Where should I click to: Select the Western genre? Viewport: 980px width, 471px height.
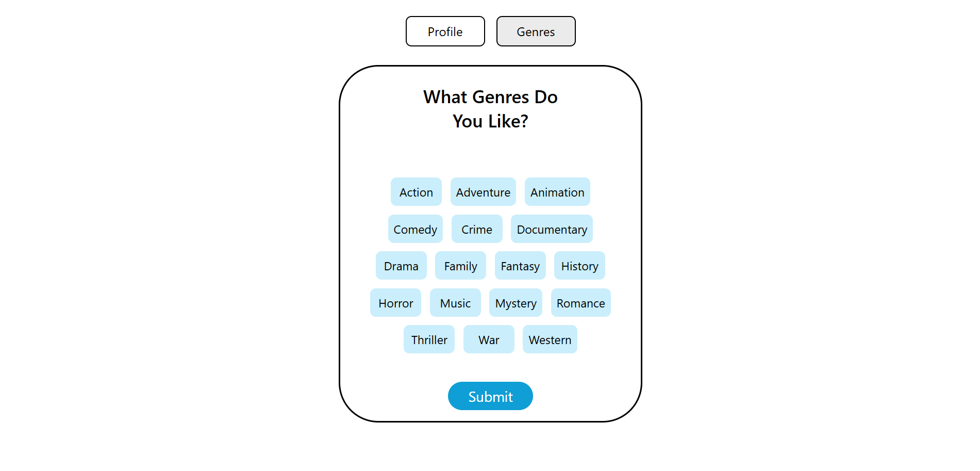(x=550, y=339)
